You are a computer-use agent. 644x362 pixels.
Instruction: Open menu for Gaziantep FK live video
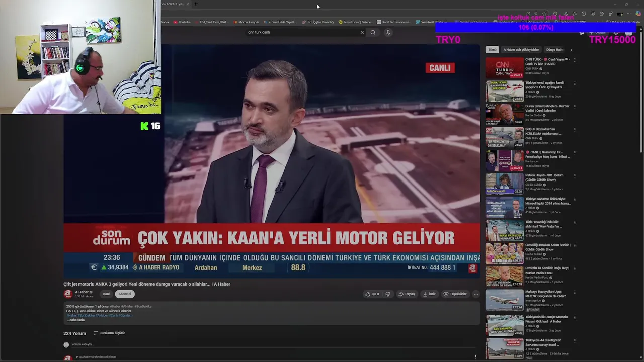pos(575,153)
